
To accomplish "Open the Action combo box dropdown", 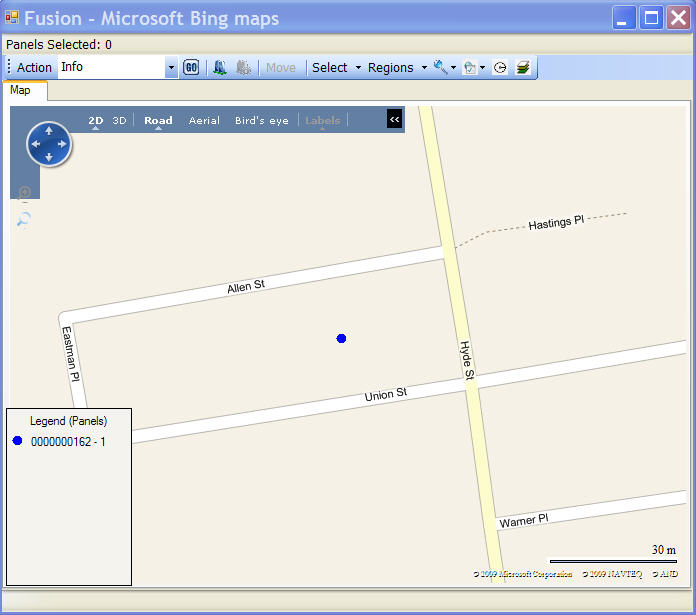I will (171, 67).
